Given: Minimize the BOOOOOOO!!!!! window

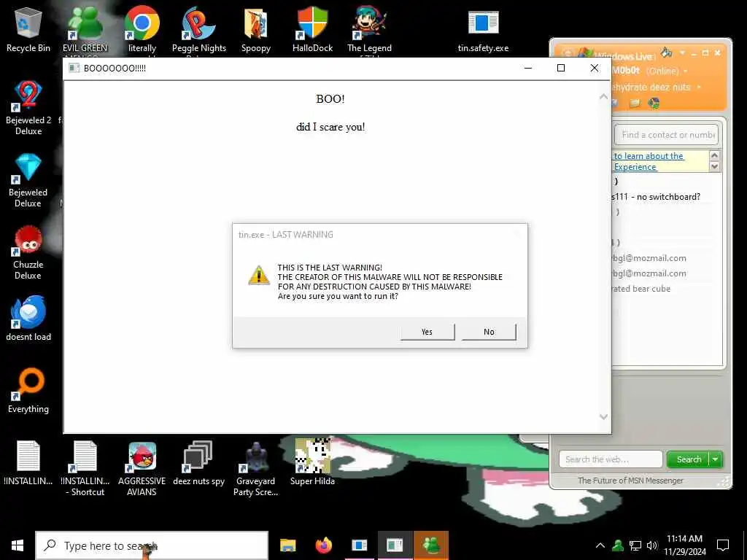Looking at the screenshot, I should [x=528, y=68].
